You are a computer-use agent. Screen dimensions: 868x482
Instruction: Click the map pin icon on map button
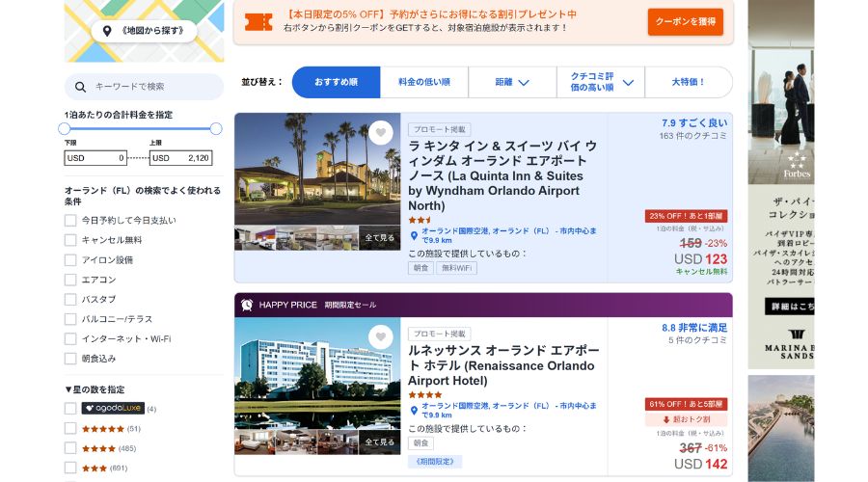tap(107, 31)
